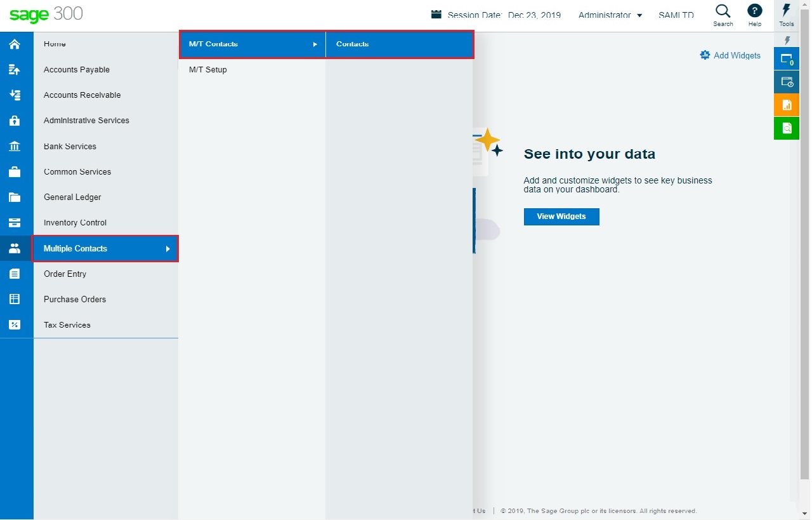The width and height of the screenshot is (812, 520).
Task: Click the Home icon in sidebar
Action: click(x=15, y=44)
